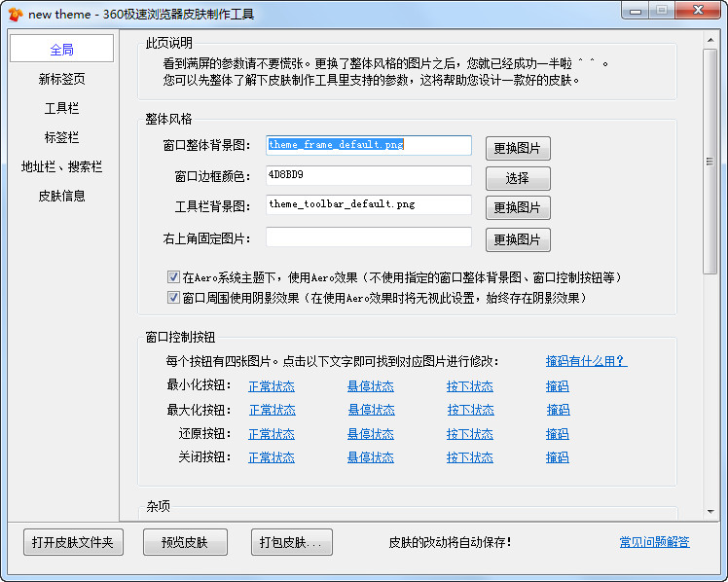Edit the 窗口边框颜色 value 4D8BD9
The width and height of the screenshot is (728, 582).
coord(369,175)
